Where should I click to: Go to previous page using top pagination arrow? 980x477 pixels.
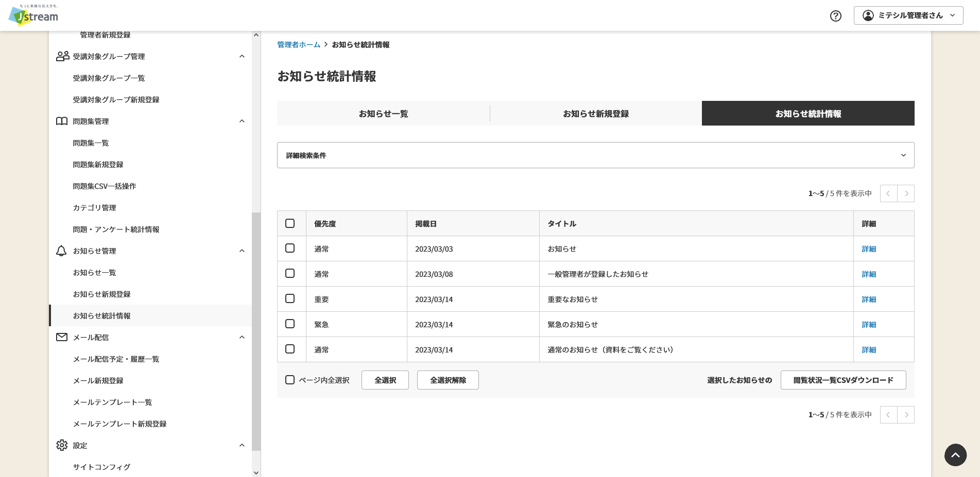888,193
